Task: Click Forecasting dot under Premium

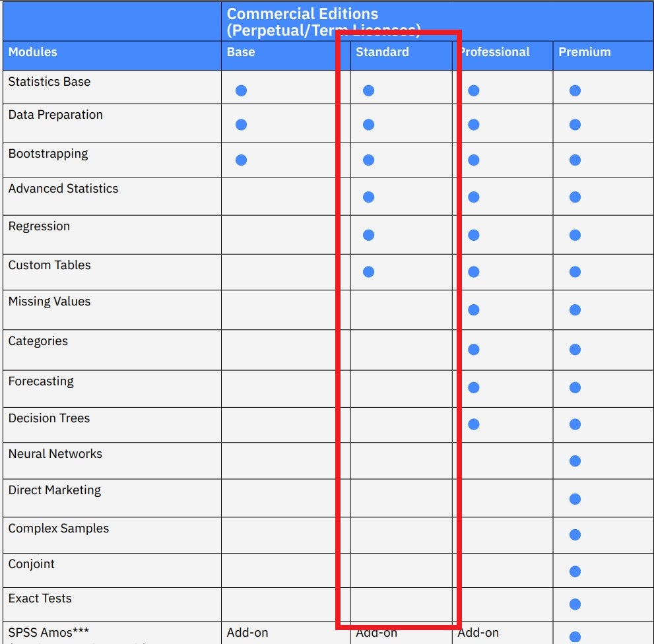Action: pos(575,387)
